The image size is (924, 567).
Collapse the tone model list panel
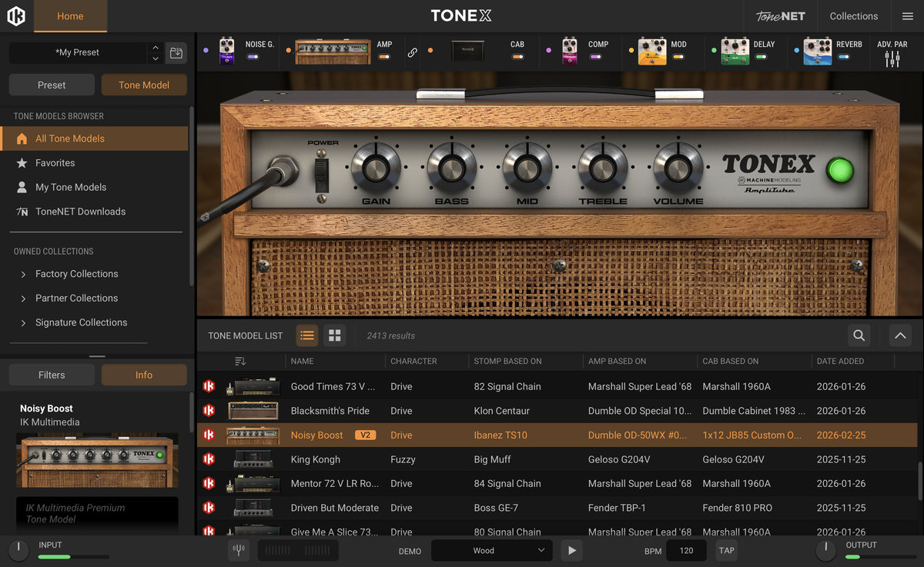pos(900,335)
